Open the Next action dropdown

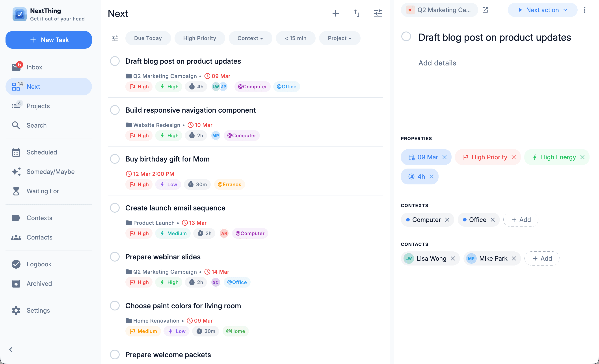click(542, 10)
